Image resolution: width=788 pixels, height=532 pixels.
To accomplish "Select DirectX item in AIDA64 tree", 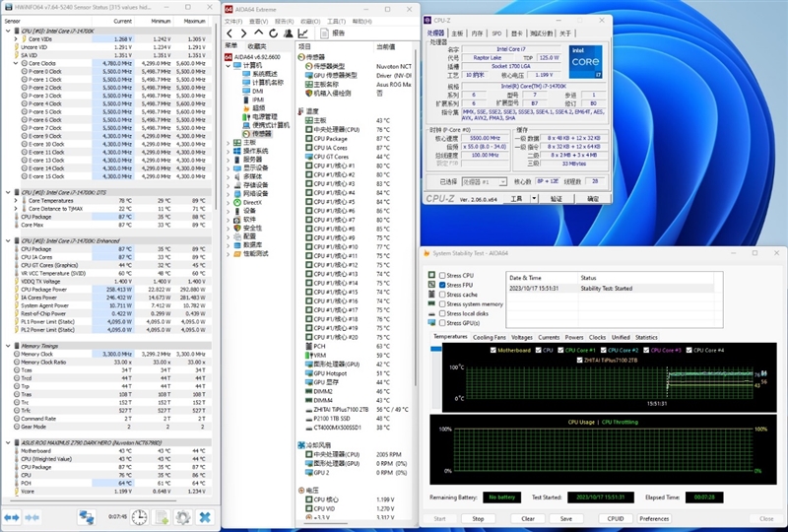I will click(x=252, y=202).
